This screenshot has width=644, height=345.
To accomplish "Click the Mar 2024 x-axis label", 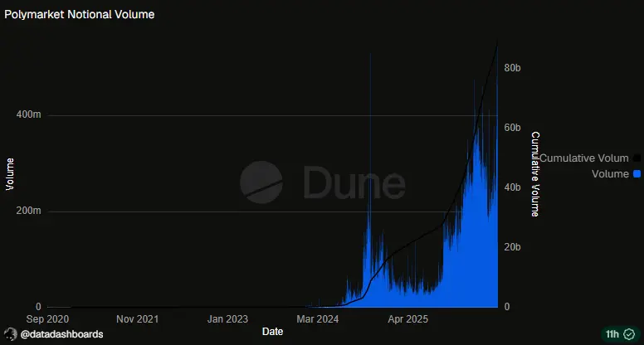I will tap(318, 319).
